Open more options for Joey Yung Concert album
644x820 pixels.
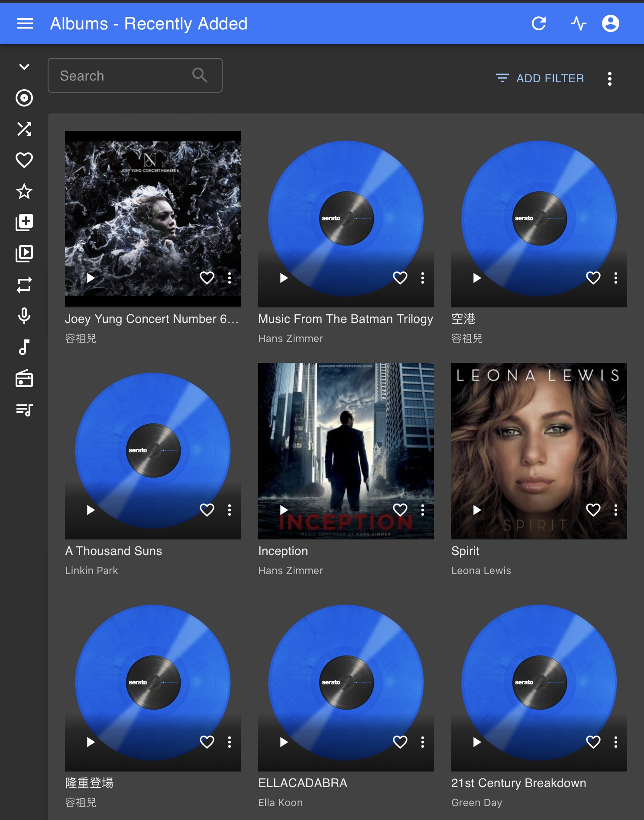pyautogui.click(x=230, y=278)
